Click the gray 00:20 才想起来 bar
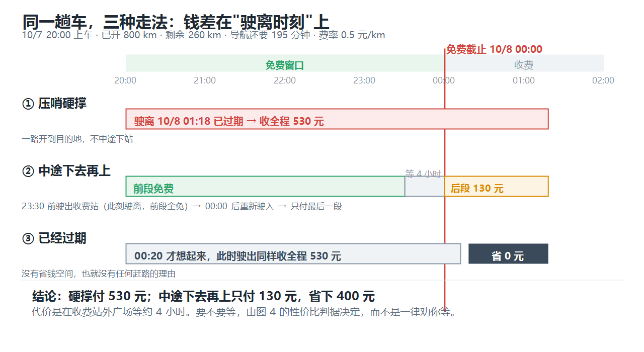Screen dimensions: 644x352 [293, 253]
